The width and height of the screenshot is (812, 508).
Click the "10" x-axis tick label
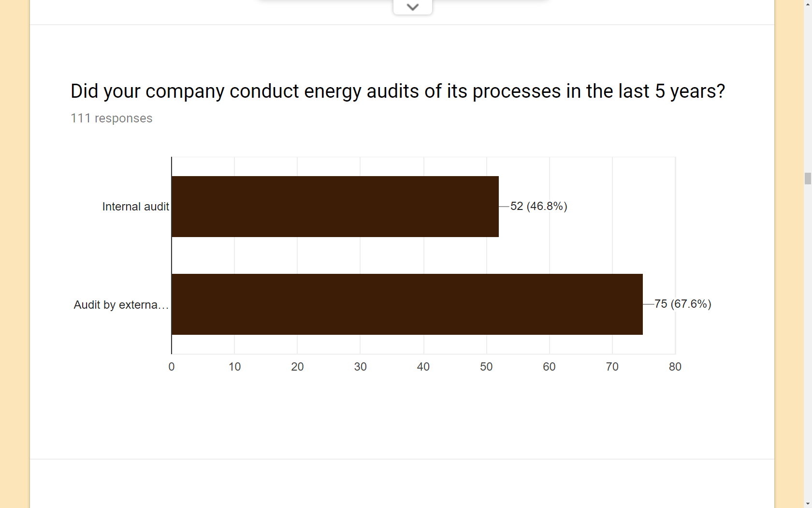(x=234, y=367)
